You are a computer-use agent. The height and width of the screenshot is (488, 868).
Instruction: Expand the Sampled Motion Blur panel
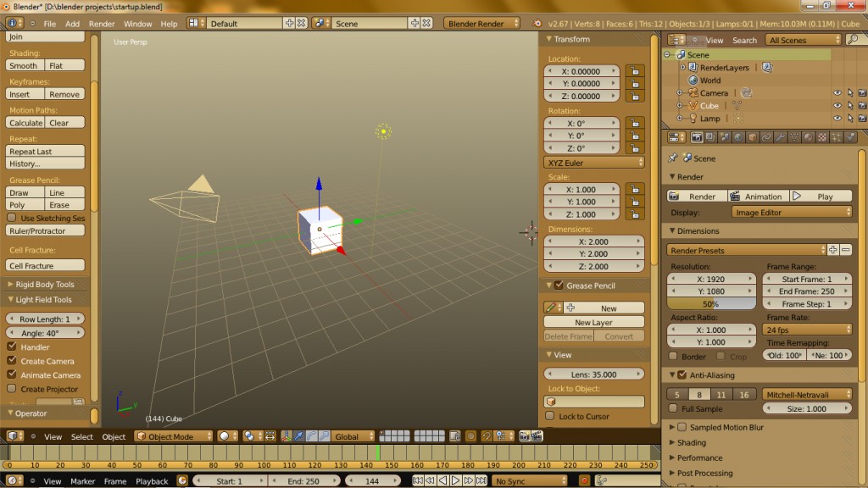pyautogui.click(x=673, y=427)
